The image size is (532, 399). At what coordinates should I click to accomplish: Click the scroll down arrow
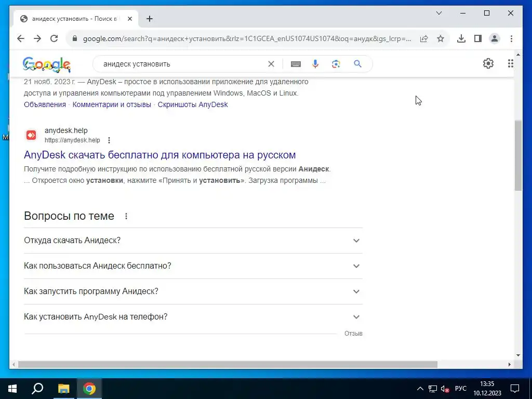coord(518,355)
